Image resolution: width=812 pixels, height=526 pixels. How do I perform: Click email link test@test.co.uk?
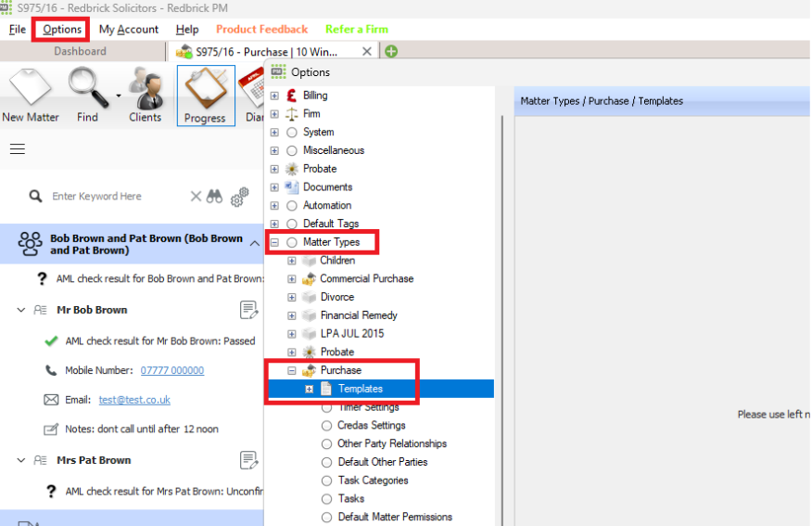(x=134, y=400)
